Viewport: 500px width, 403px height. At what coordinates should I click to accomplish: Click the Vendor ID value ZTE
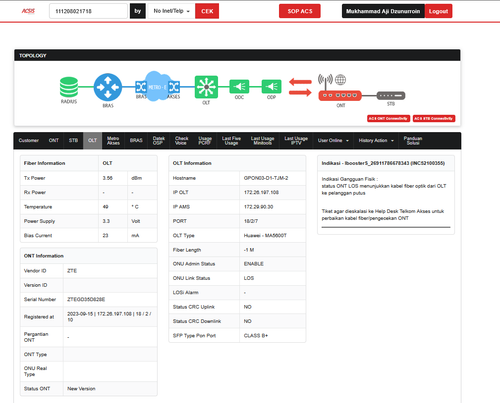[72, 271]
